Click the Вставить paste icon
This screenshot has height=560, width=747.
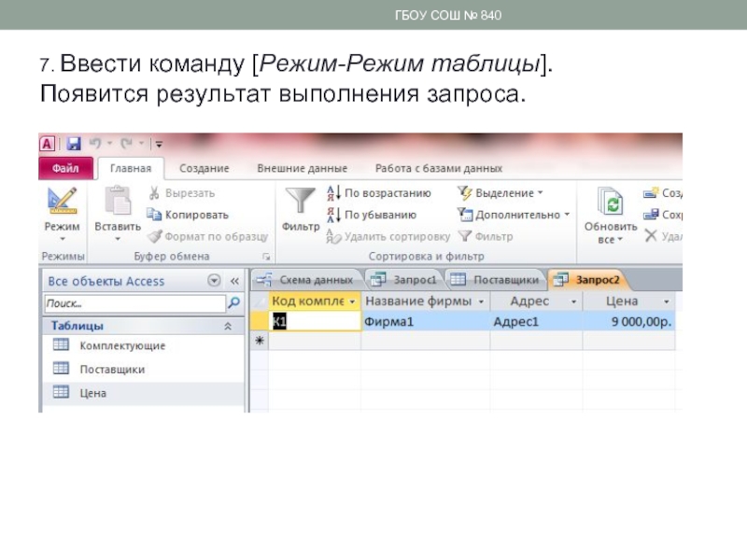[118, 202]
